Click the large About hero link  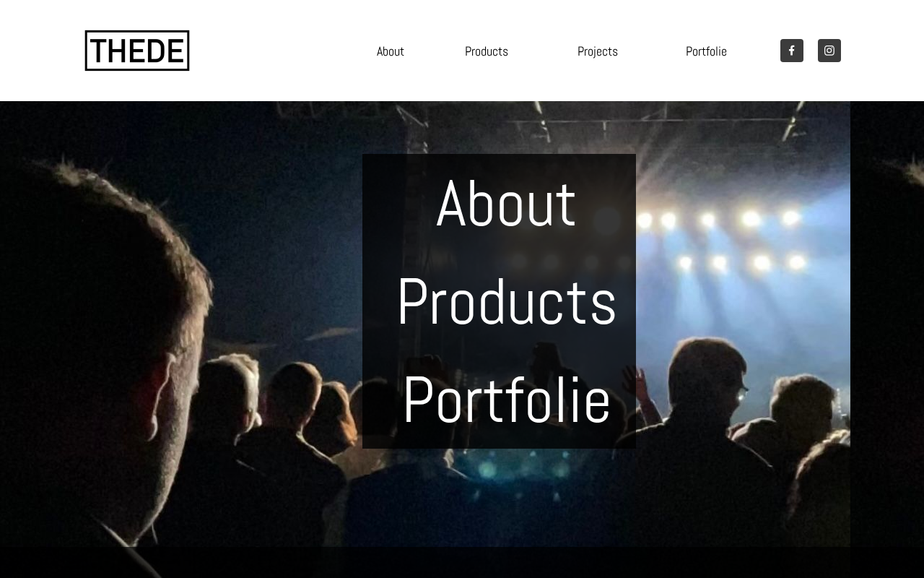506,203
